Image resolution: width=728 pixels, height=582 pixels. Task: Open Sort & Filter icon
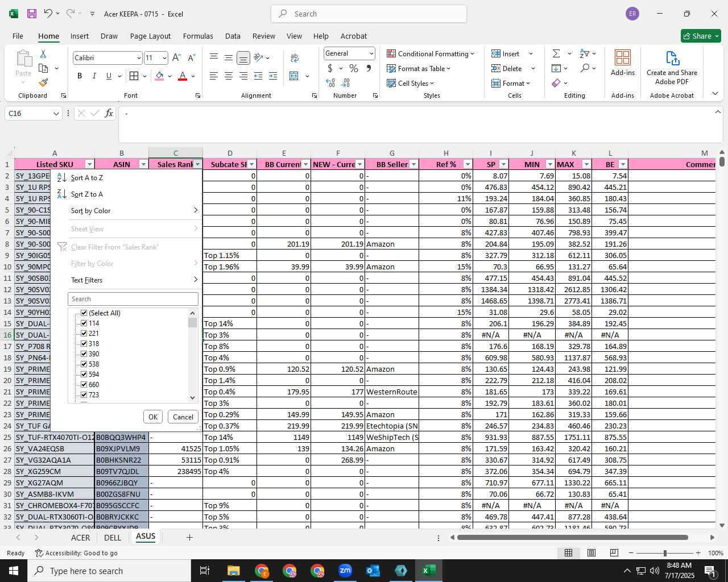584,53
